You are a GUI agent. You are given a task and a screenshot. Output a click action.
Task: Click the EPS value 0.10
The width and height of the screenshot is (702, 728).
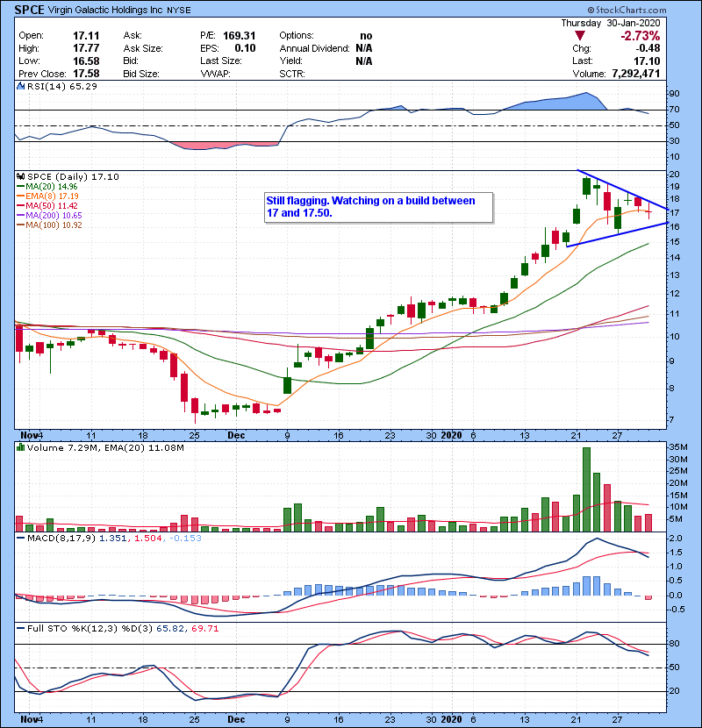point(245,48)
